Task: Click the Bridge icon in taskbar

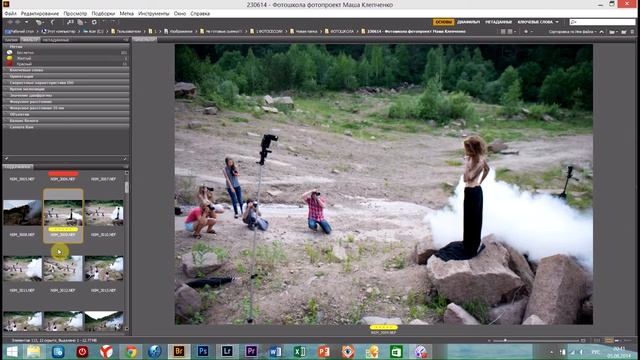Action: [x=179, y=351]
